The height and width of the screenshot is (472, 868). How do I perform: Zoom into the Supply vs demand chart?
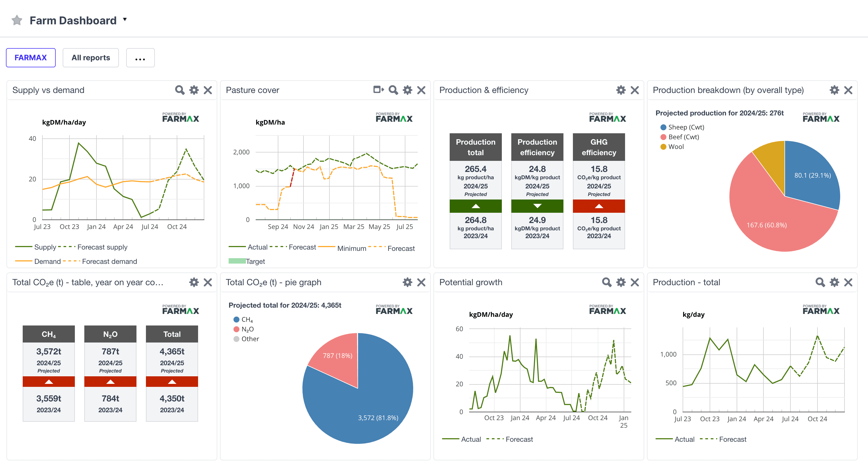point(180,90)
